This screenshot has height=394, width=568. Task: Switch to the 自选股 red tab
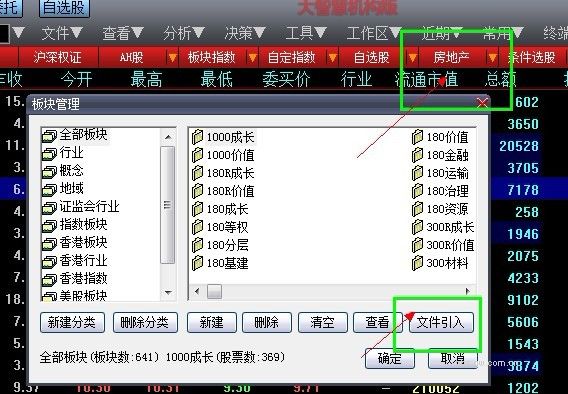point(372,57)
